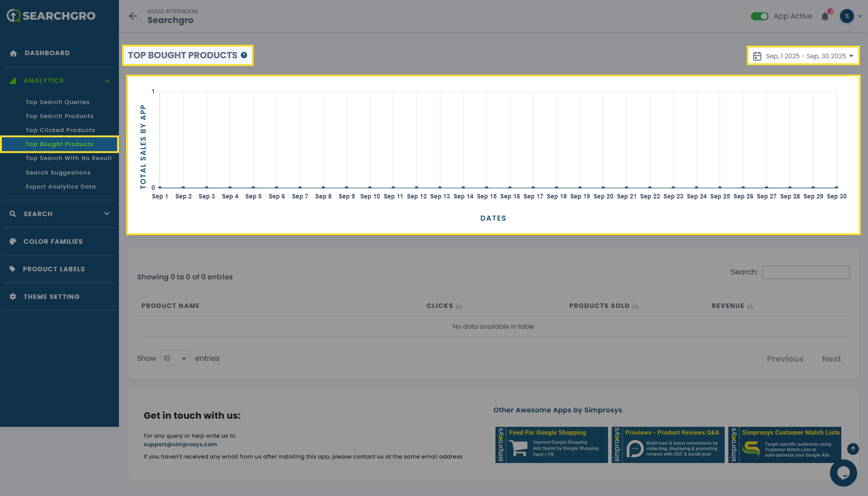Sort by Products Sold column icon
The width and height of the screenshot is (868, 496).
(x=635, y=306)
